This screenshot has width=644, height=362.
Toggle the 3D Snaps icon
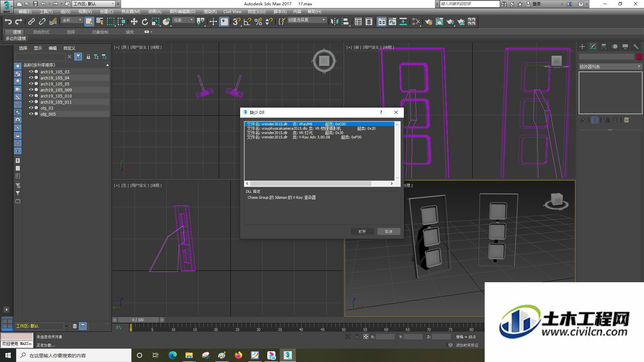click(x=236, y=22)
